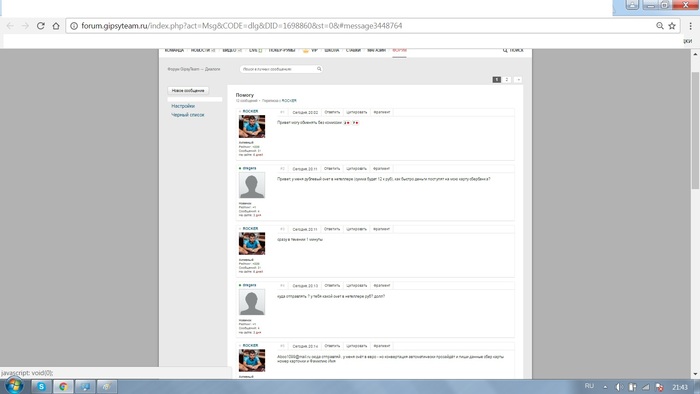Image resolution: width=700 pixels, height=394 pixels.
Task: Click ROCKER's avatar on post #3
Action: (252, 244)
